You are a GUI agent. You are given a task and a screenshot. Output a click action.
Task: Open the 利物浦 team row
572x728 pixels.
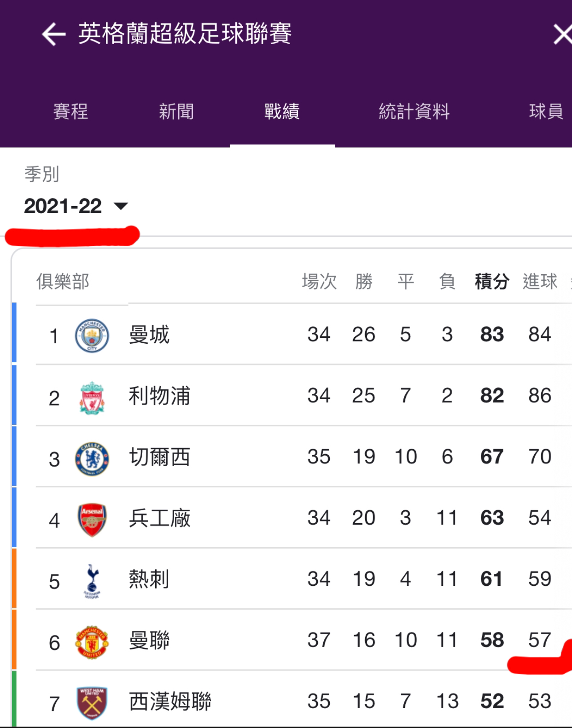coord(292,396)
